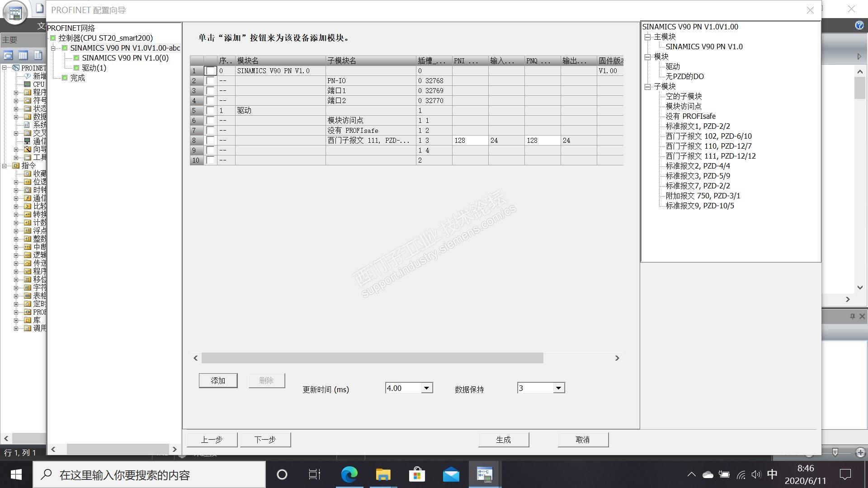This screenshot has width=868, height=488.
Task: Check the box for row 8 西门子报文 111
Action: [210, 141]
